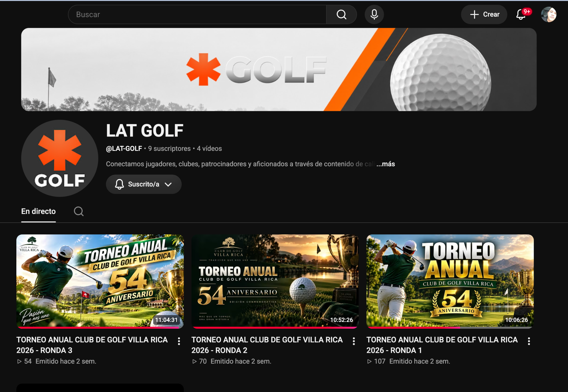This screenshot has width=568, height=392.
Task: Select the En directo tab
Action: tap(39, 211)
